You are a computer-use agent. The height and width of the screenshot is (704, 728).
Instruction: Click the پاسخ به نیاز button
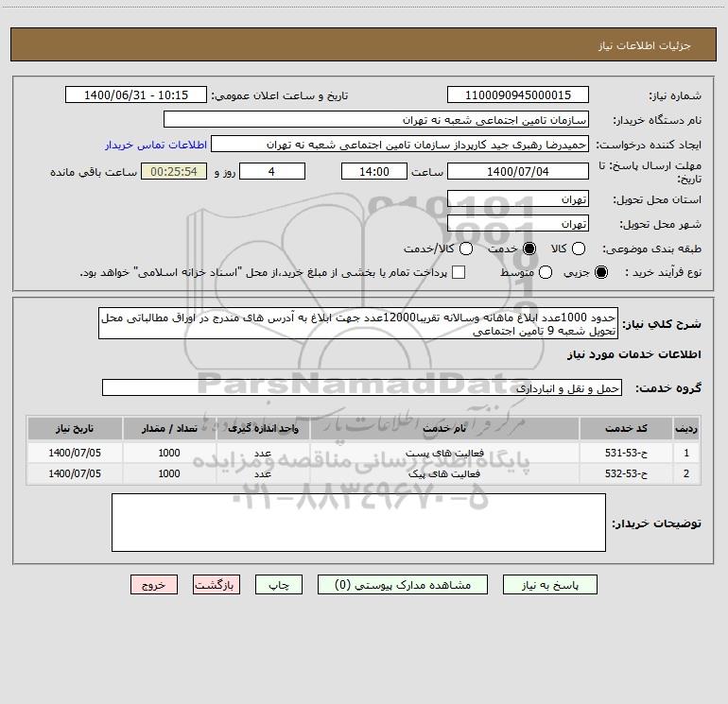[549, 585]
